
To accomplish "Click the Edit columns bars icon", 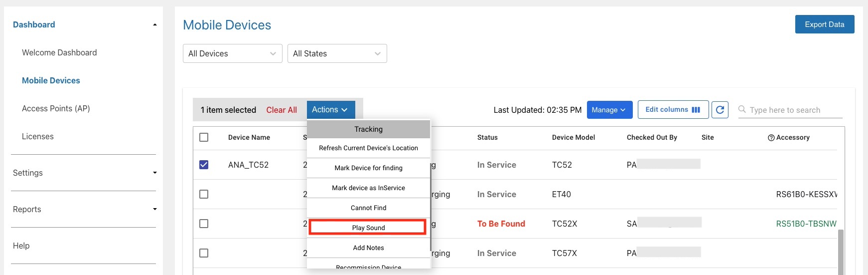I will coord(696,110).
